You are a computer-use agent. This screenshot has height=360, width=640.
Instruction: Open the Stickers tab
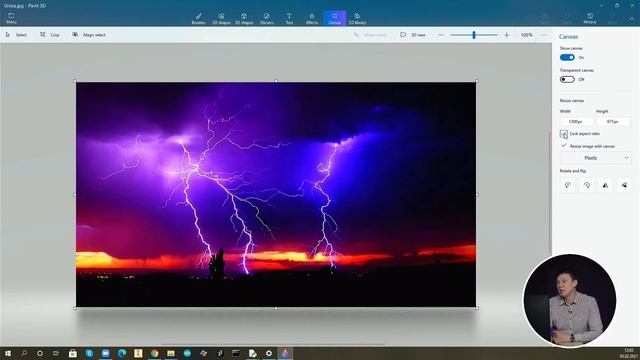coord(267,18)
